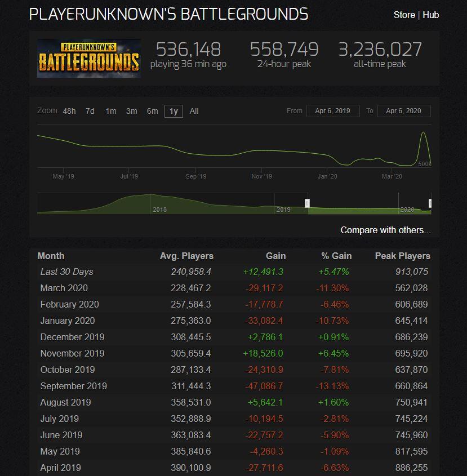Click left handle of timeline navigator
The width and height of the screenshot is (467, 476).
tap(307, 203)
